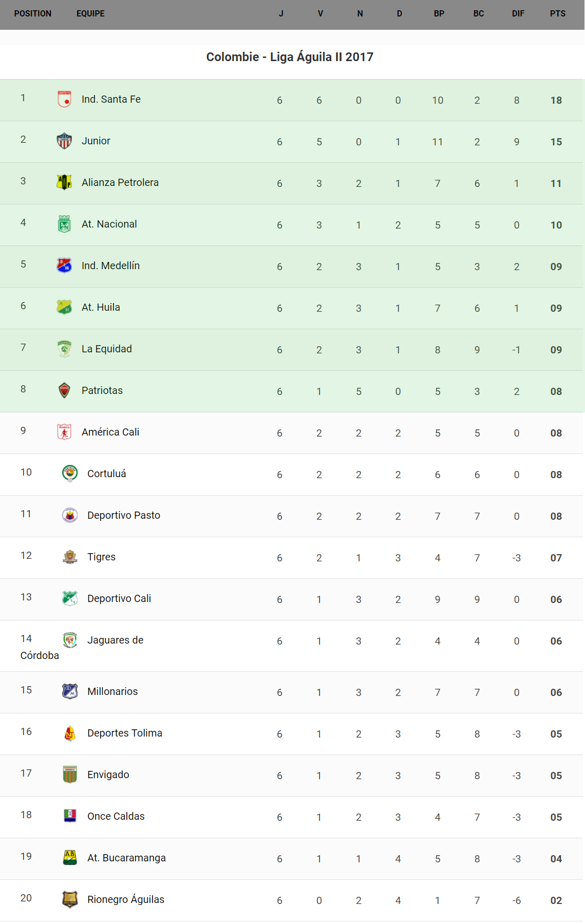Click the Rionegro Águilas crest

tap(70, 899)
